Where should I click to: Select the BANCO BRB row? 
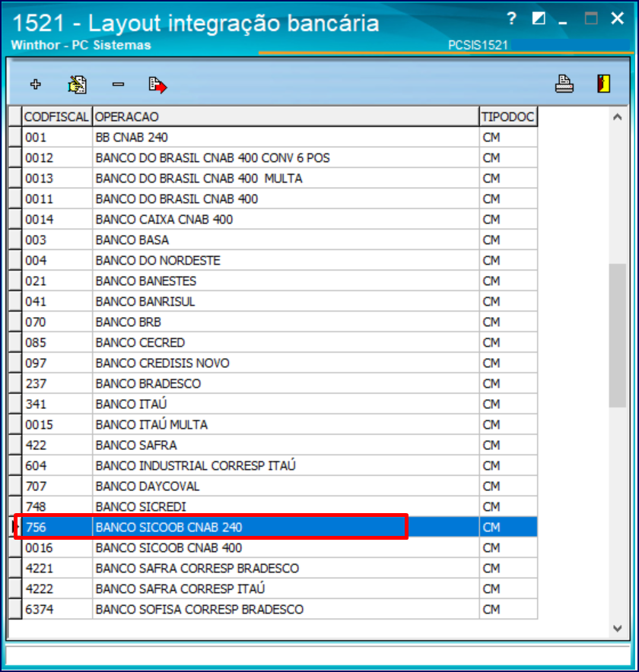(x=280, y=322)
